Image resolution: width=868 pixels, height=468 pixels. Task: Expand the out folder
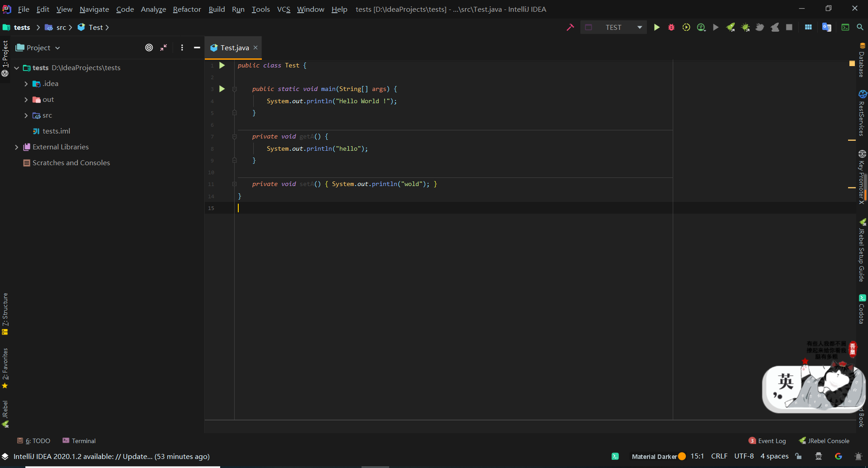click(x=26, y=100)
